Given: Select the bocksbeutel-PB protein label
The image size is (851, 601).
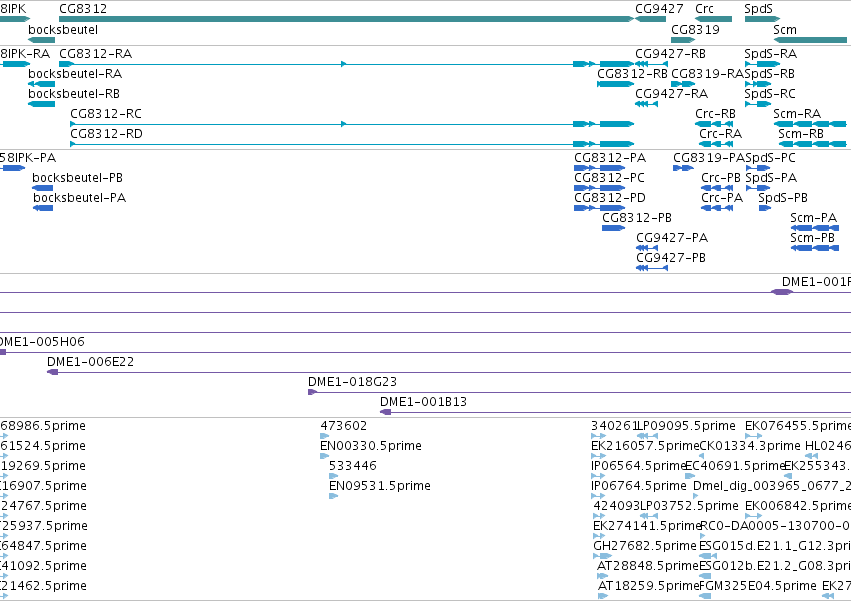Looking at the screenshot, I should (78, 178).
